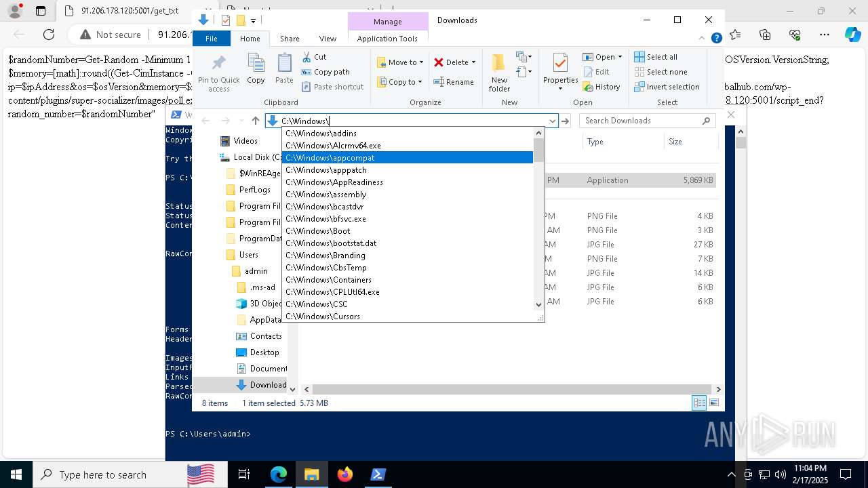This screenshot has width=868, height=488.
Task: Open the Open dropdown in ribbon
Action: point(602,57)
